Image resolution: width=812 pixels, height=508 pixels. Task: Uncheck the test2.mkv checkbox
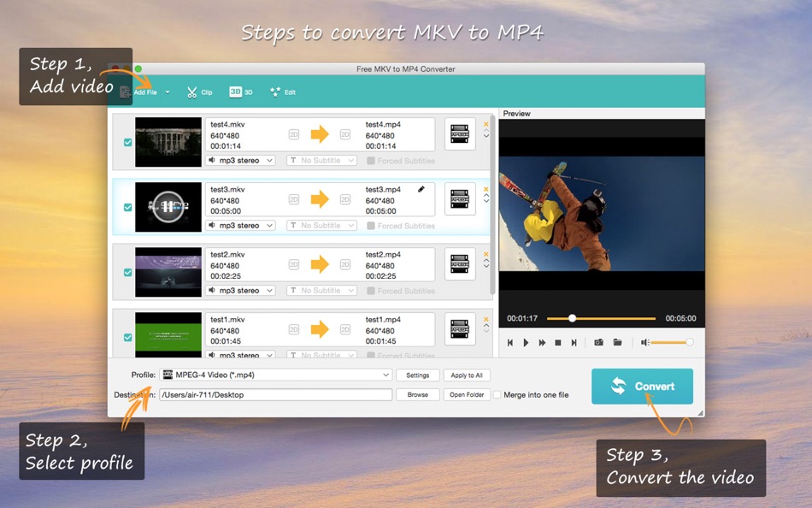point(128,272)
